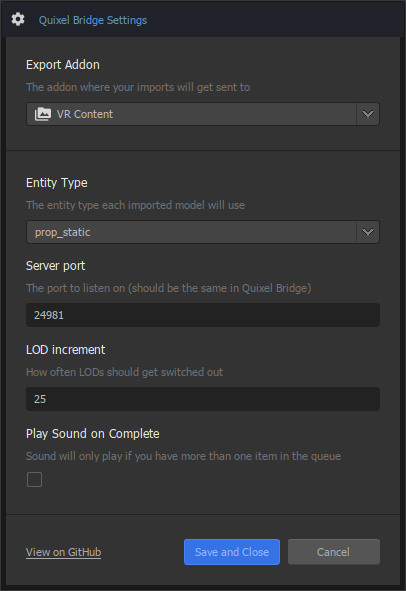
Task: Click the LOD increment heading label
Action: point(66,350)
